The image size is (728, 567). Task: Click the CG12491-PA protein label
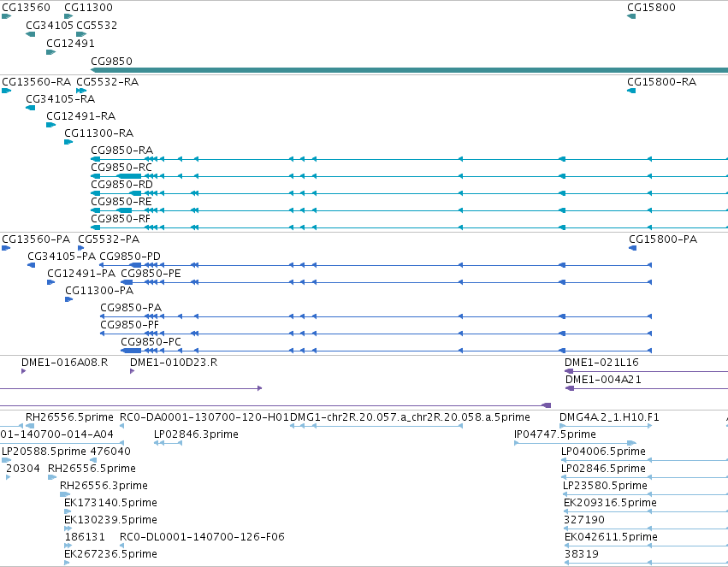81,274
